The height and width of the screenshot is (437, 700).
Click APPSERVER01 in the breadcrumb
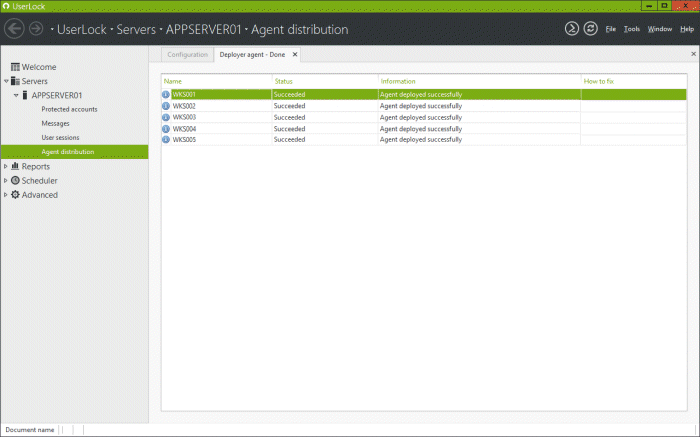[x=204, y=29]
